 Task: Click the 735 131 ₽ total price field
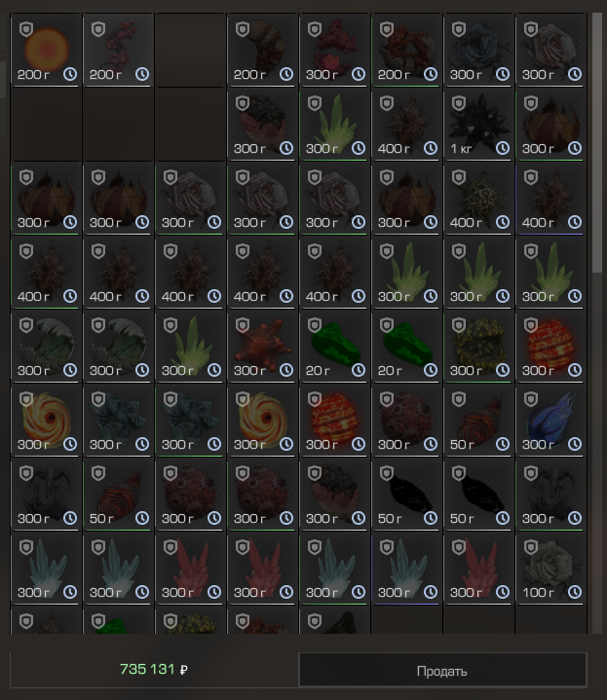(154, 670)
